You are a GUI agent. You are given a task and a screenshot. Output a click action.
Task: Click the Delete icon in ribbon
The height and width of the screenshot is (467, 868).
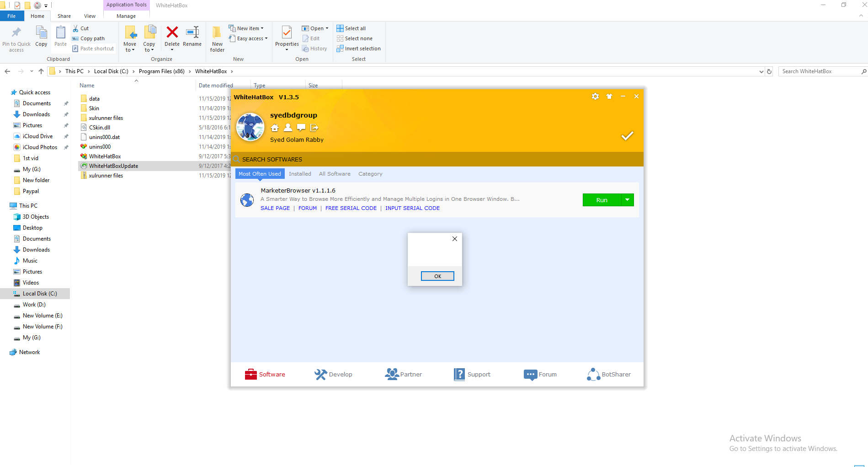point(172,37)
